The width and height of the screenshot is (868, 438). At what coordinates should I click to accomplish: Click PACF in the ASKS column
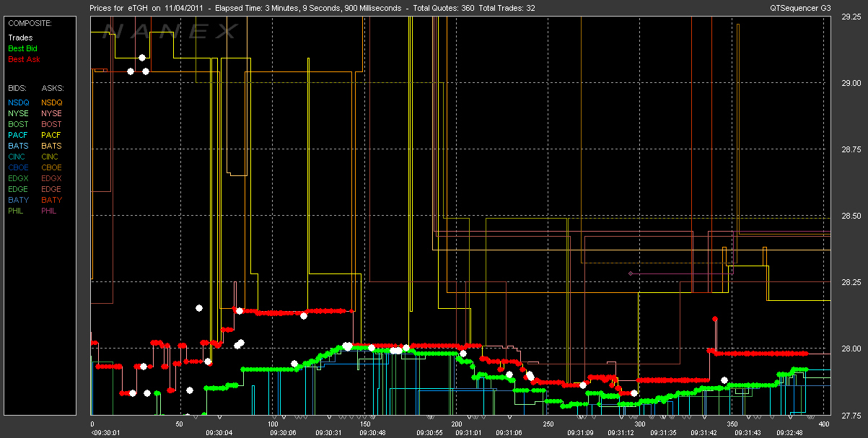[52, 135]
